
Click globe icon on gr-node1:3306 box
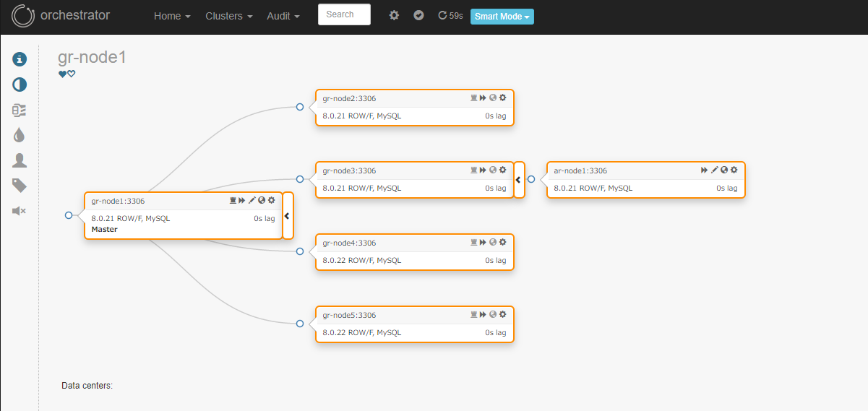262,200
